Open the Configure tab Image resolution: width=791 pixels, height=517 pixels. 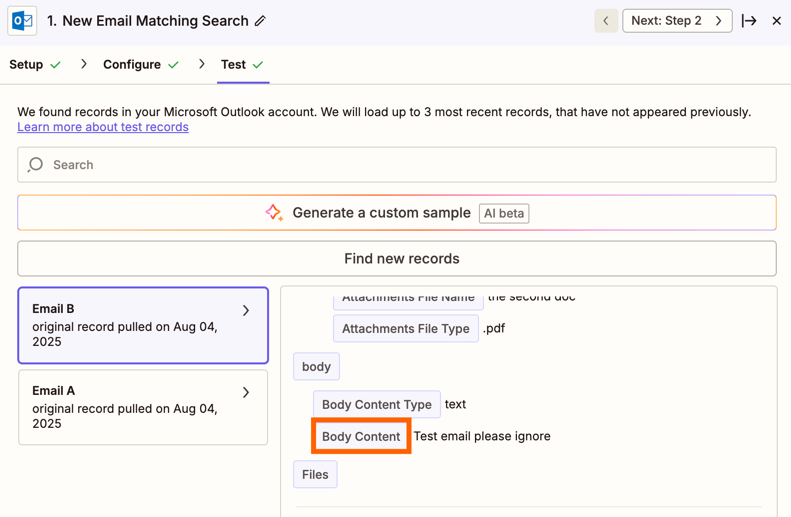click(x=132, y=65)
